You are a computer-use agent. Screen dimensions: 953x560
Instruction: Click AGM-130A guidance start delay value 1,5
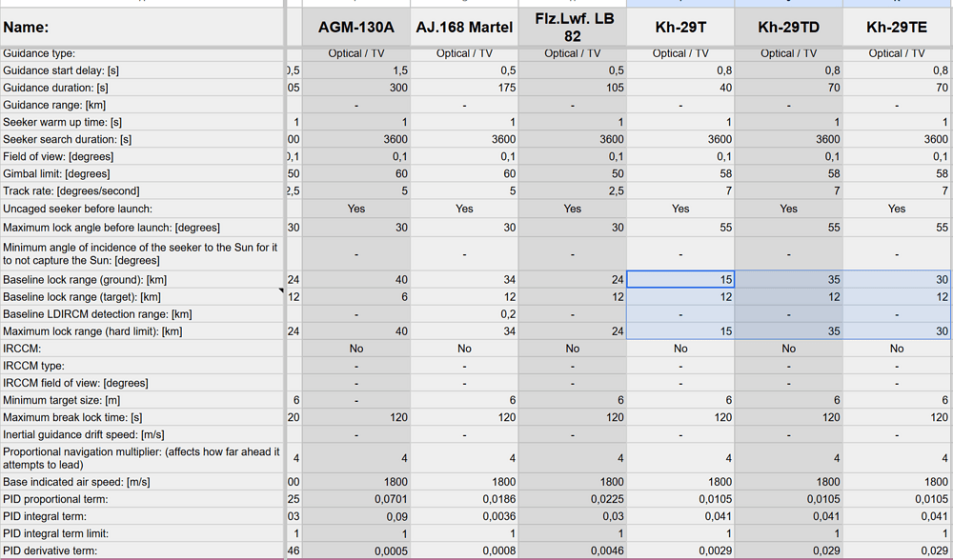(x=356, y=70)
